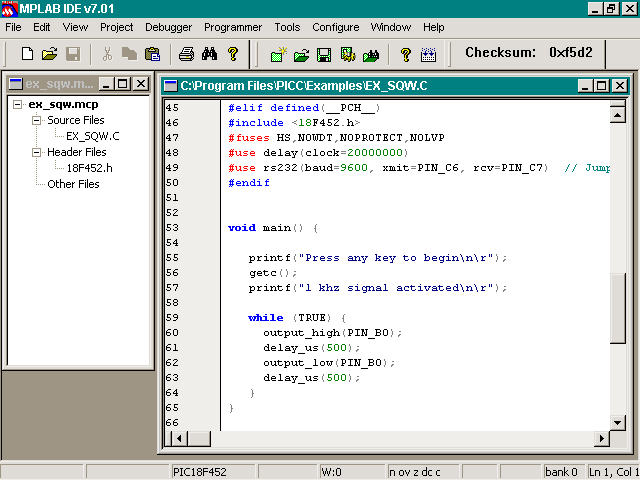Open the Programmer menu
Viewport: 640px width, 480px height.
233,27
